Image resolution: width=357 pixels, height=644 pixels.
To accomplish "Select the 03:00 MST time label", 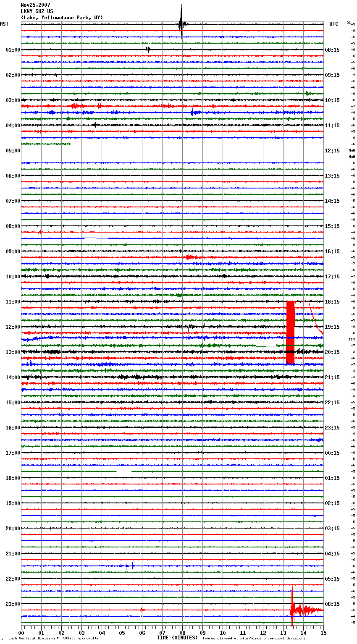I will (13, 100).
